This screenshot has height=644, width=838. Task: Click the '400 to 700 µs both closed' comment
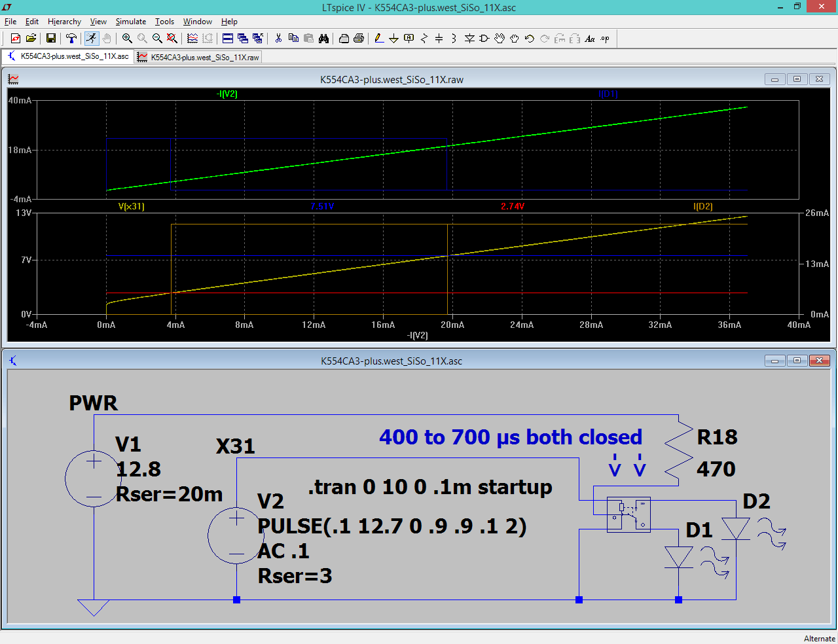511,437
